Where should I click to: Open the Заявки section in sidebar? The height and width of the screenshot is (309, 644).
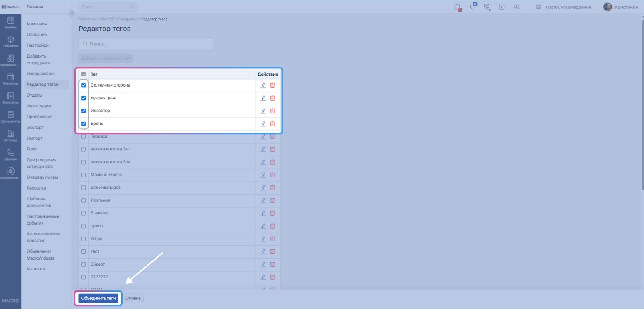tap(10, 23)
